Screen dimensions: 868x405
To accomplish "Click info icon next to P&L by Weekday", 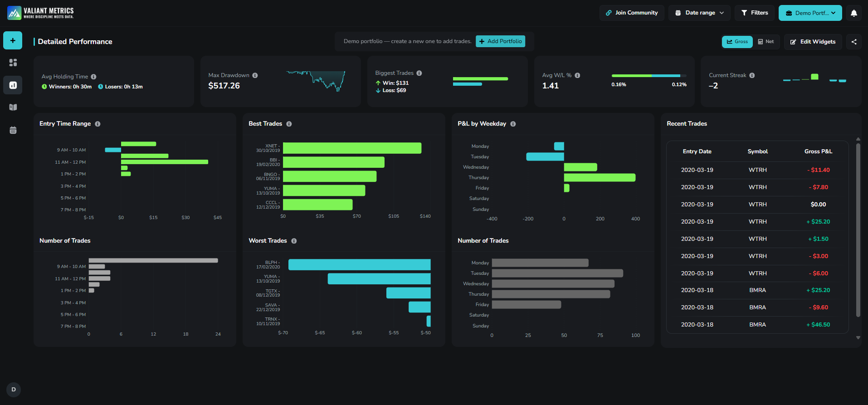I will (513, 124).
